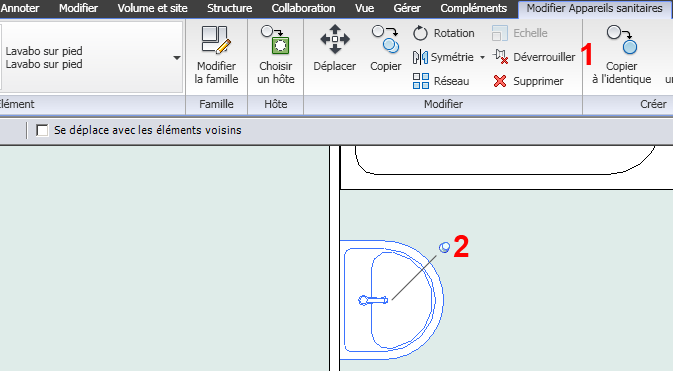Click the Modifier panel title

443,104
